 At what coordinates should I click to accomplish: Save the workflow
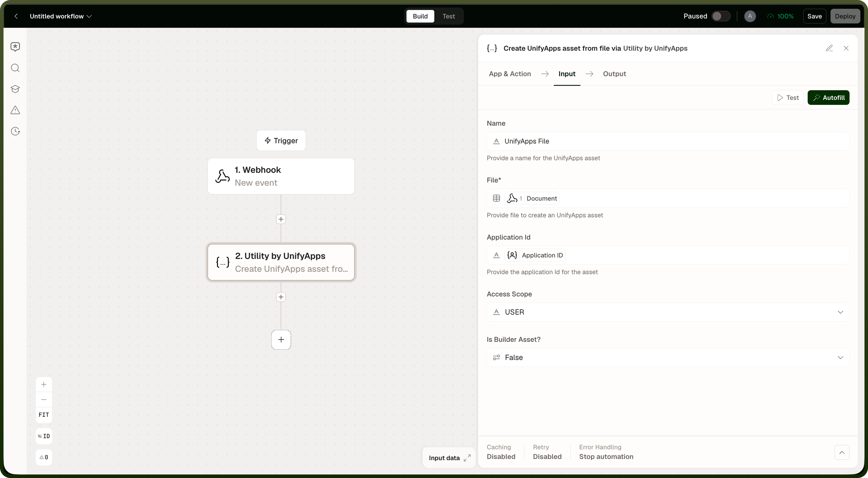(x=814, y=16)
